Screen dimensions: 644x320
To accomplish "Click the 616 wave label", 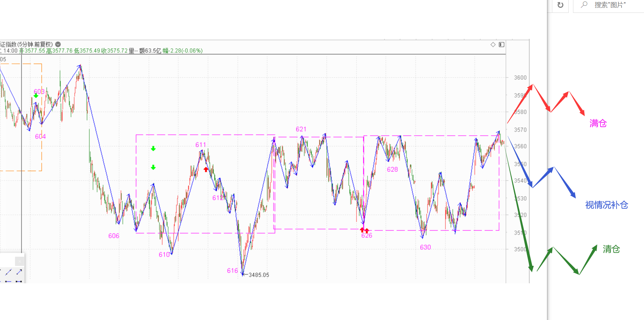I will (x=232, y=270).
